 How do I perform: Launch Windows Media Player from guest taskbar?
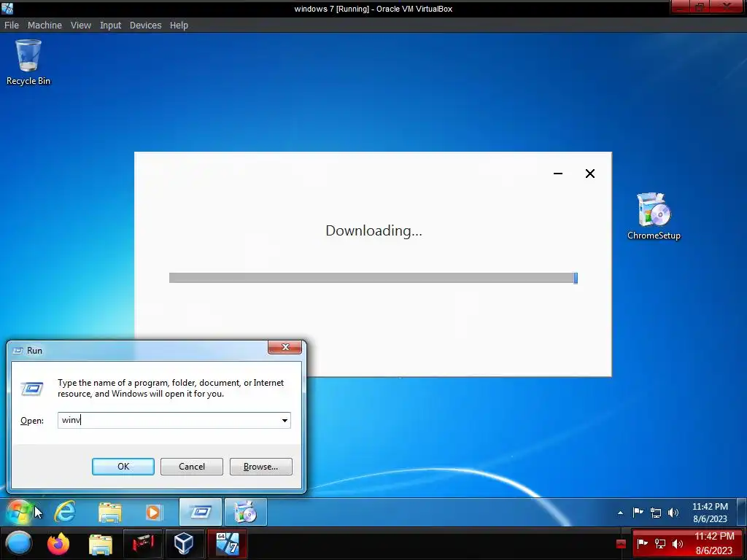153,513
